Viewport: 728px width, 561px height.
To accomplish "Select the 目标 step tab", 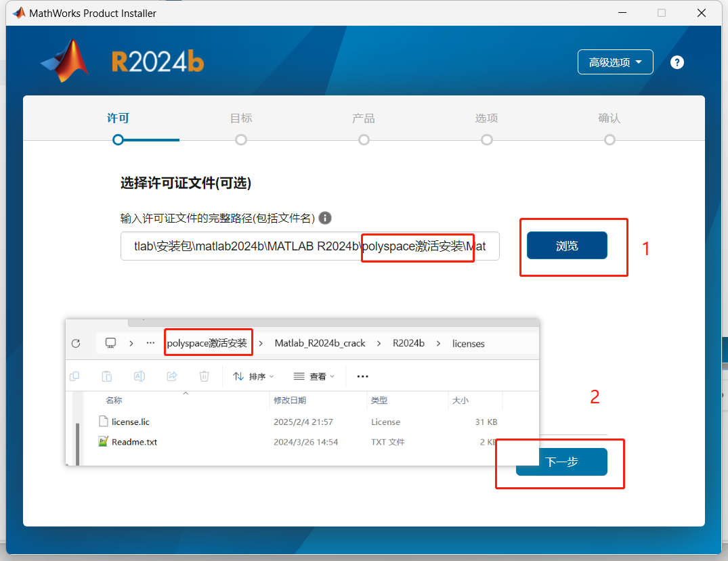I will coord(241,118).
